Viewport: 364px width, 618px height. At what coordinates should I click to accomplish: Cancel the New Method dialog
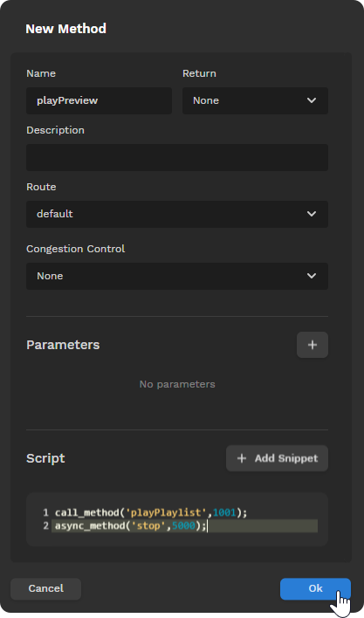click(x=45, y=588)
